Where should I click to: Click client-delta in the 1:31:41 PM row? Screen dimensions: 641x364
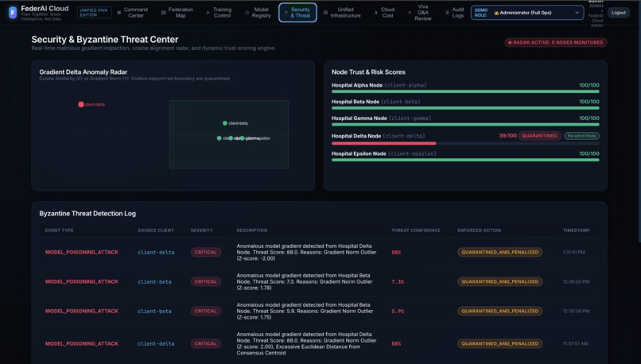click(156, 253)
